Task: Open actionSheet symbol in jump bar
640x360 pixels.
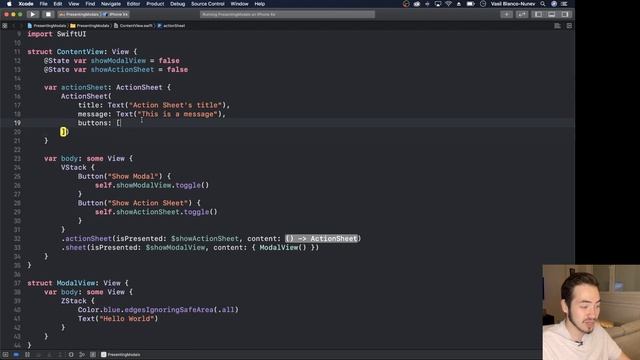Action: tap(171, 26)
